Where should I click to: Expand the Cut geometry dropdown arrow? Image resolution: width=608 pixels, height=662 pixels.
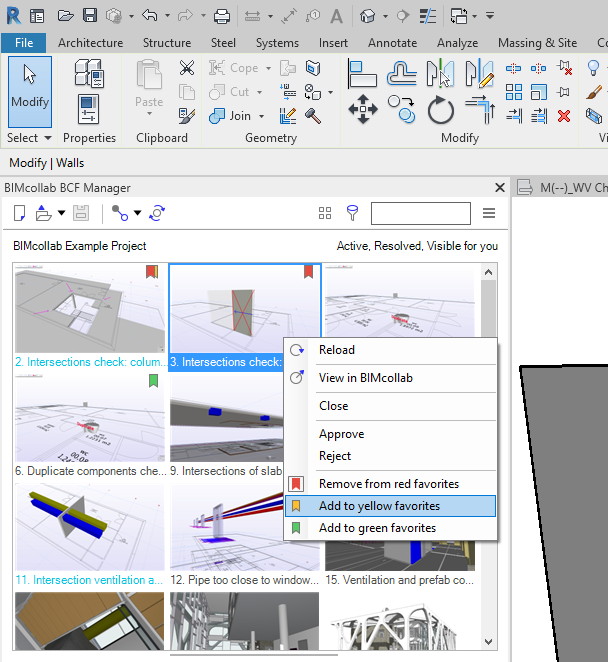259,92
